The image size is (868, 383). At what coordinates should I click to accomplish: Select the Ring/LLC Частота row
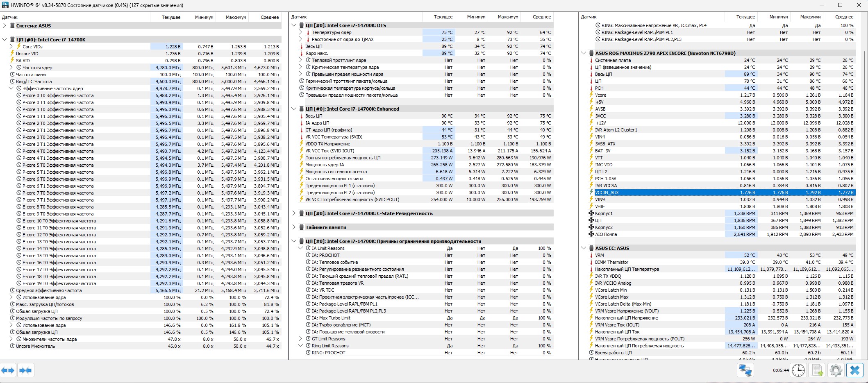145,82
